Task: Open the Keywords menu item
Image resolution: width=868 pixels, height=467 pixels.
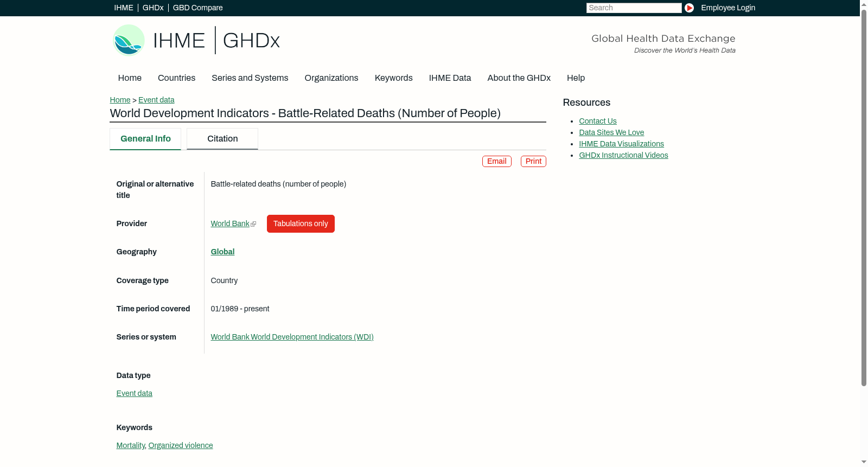Action: pos(394,78)
